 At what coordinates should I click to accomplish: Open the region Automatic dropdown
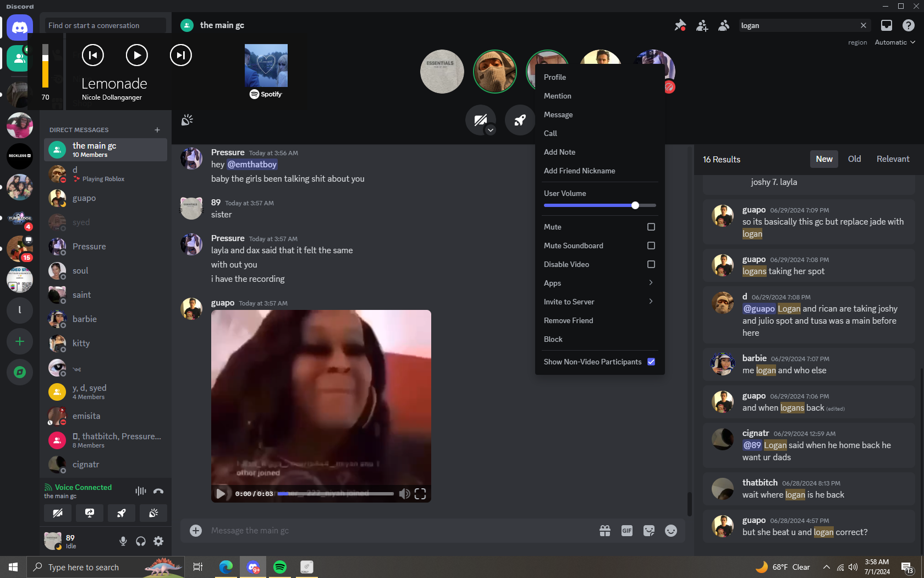click(895, 42)
